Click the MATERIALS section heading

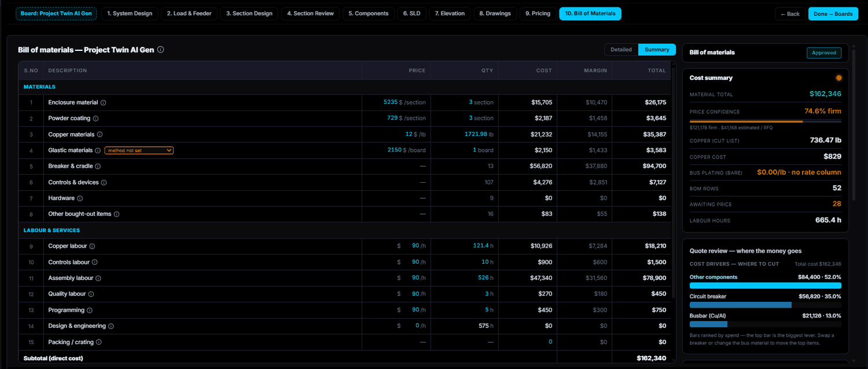(39, 87)
